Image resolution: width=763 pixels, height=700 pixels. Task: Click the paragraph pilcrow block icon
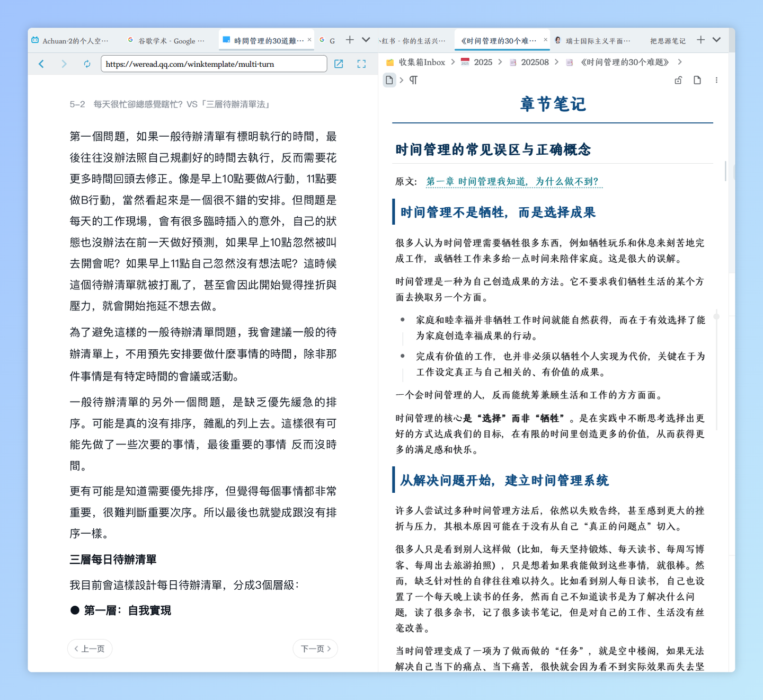(x=413, y=80)
